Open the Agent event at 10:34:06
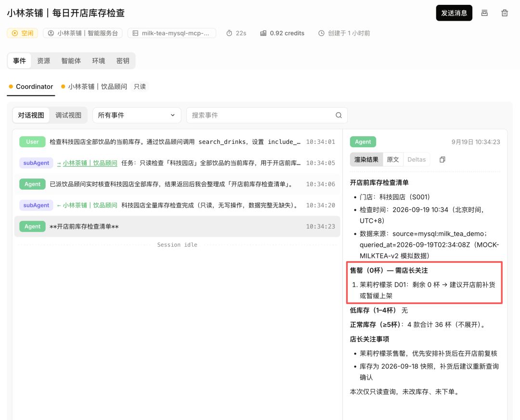The height and width of the screenshot is (420, 520). tap(177, 184)
